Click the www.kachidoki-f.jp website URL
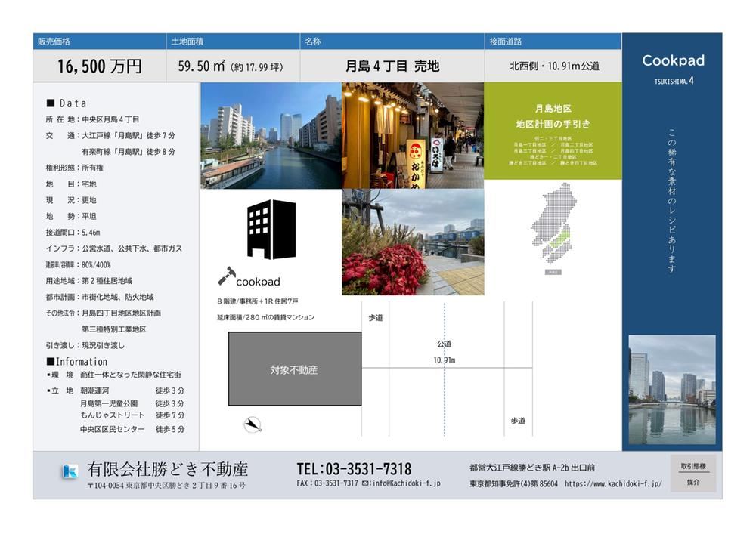 click(x=612, y=483)
